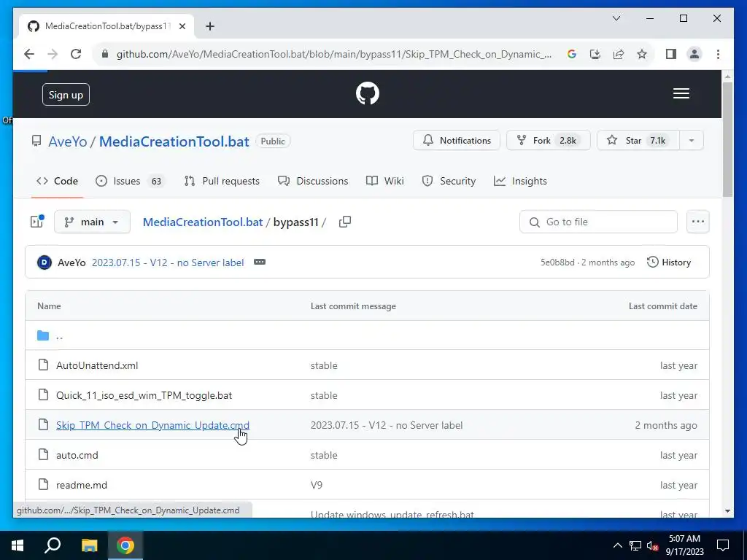Open commit 2023.07.15 - V12 - no Server label
747x560 pixels.
[168, 262]
